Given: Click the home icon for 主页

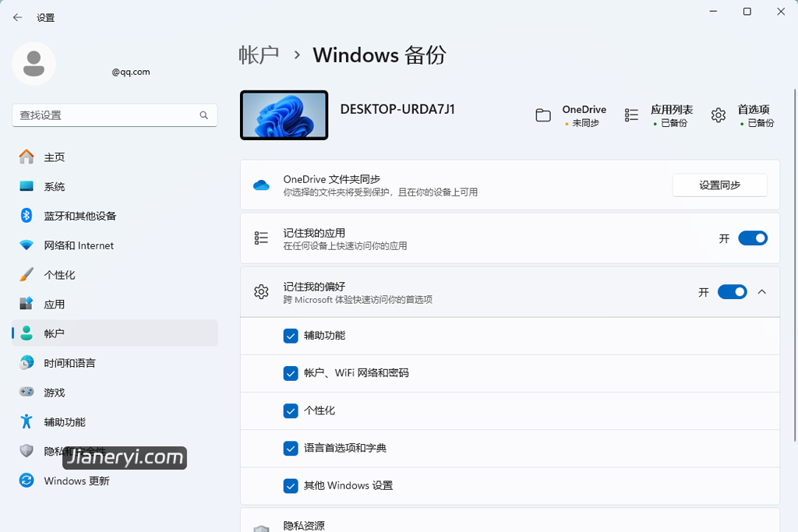Looking at the screenshot, I should (26, 157).
